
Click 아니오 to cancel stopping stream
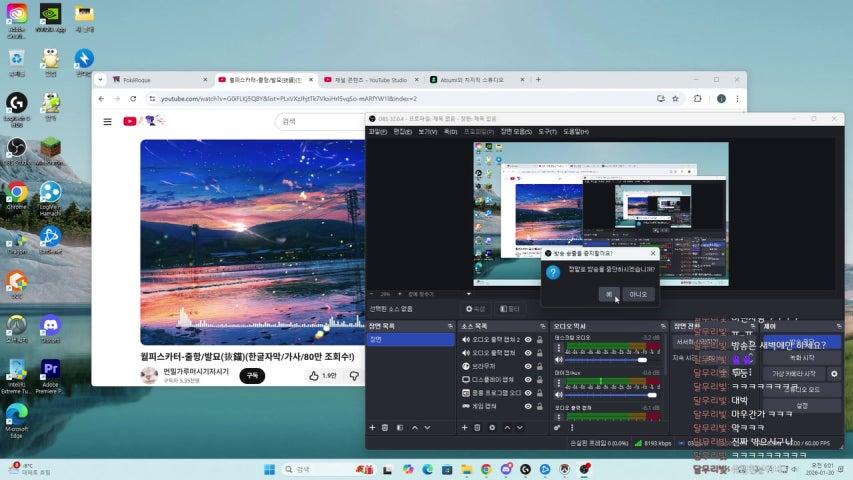pyautogui.click(x=637, y=294)
